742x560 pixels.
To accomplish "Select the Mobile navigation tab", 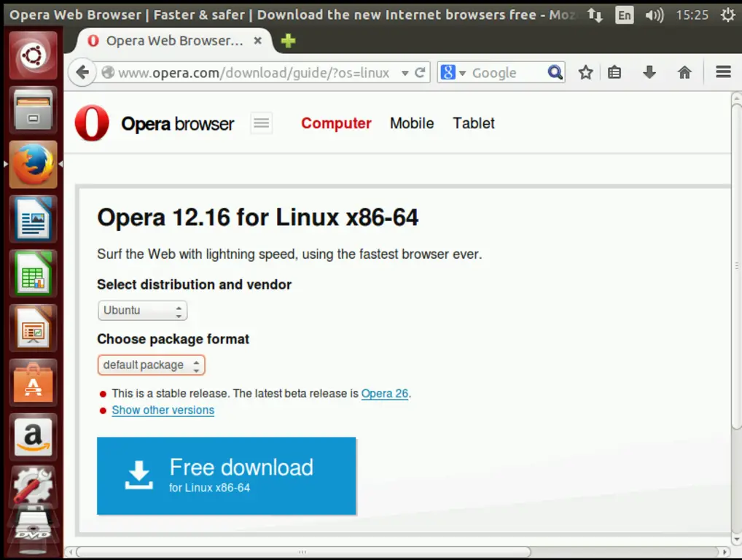I will pos(412,123).
